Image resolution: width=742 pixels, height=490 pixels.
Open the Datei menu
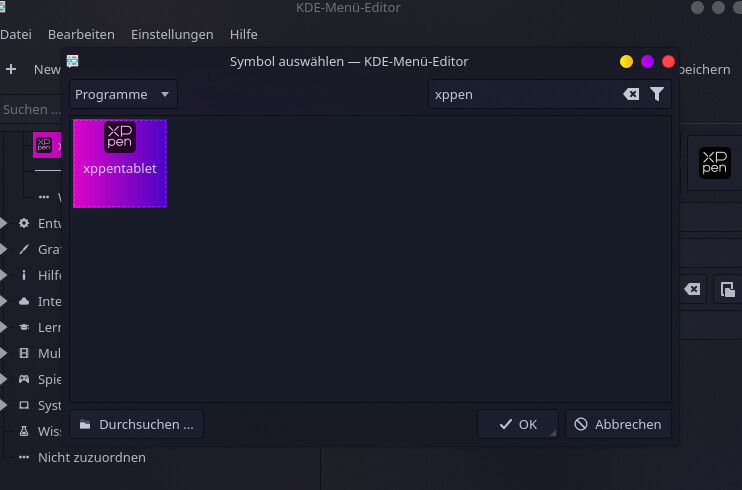[16, 35]
